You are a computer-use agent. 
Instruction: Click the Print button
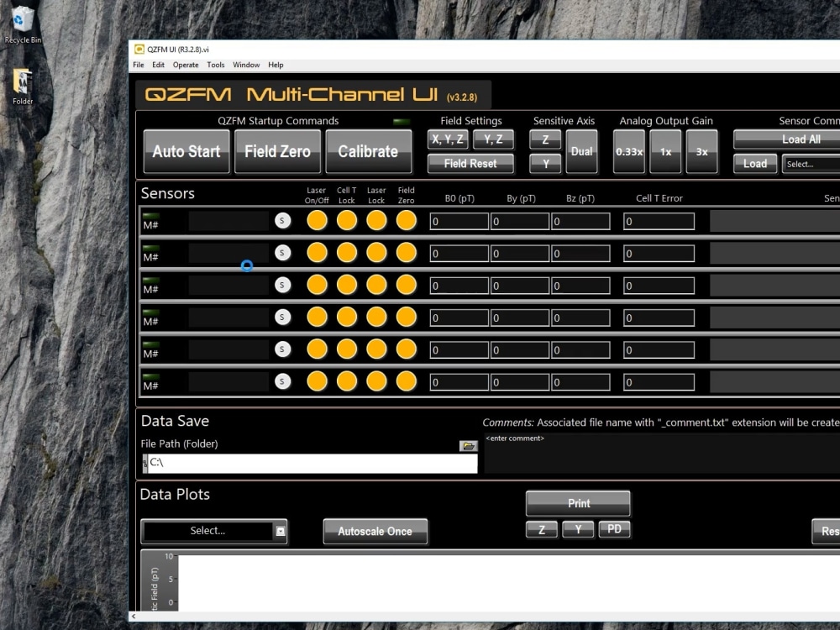(x=578, y=503)
